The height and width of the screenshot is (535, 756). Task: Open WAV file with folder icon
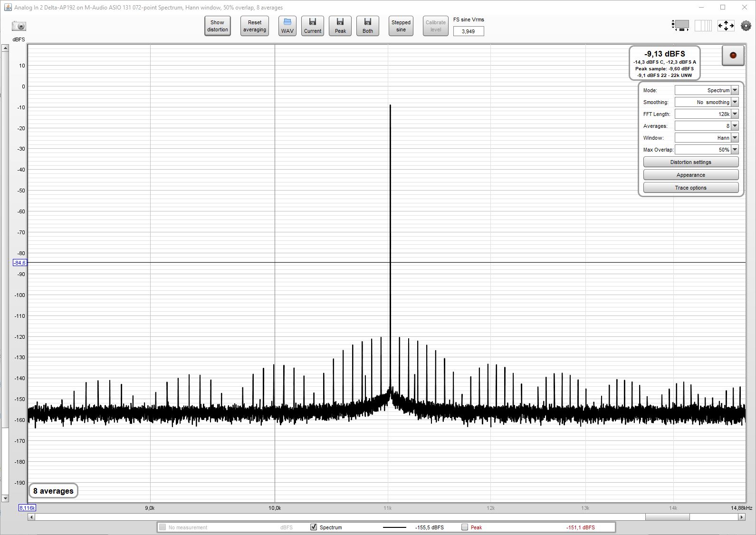pyautogui.click(x=287, y=26)
